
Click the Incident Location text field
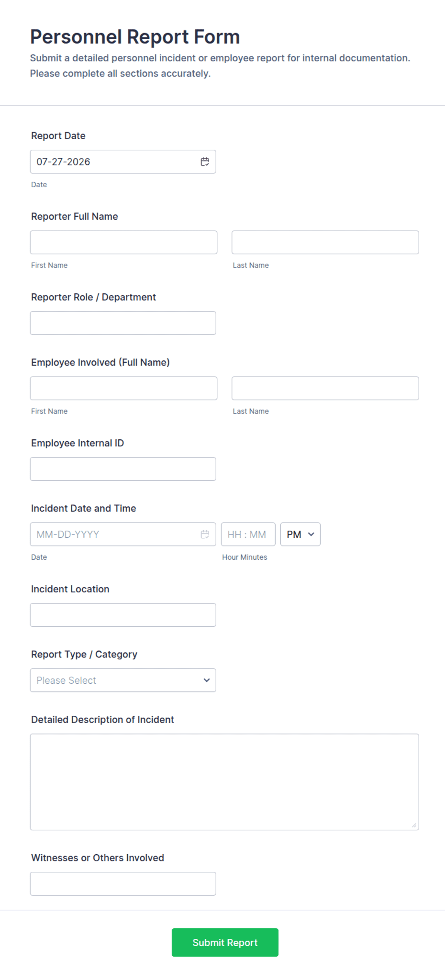point(123,615)
